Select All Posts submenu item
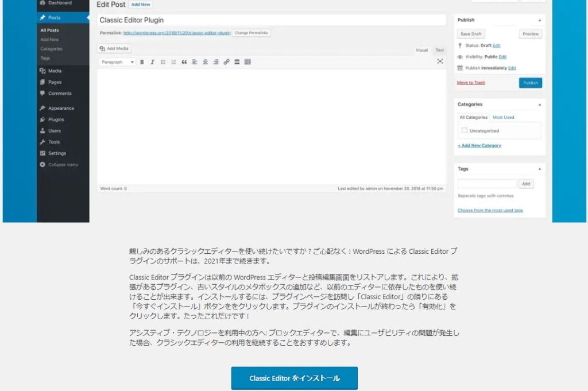 tap(49, 30)
